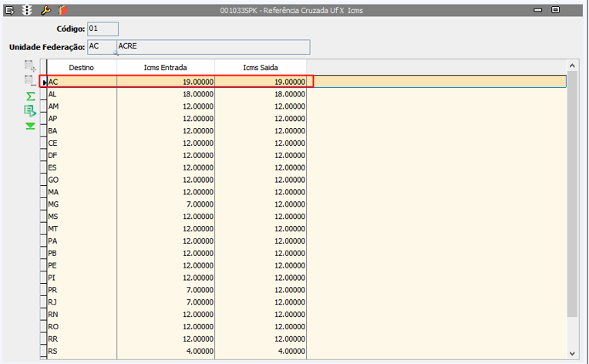Sort by the Destino column header
Screen dimensions: 589x364
tap(82, 68)
